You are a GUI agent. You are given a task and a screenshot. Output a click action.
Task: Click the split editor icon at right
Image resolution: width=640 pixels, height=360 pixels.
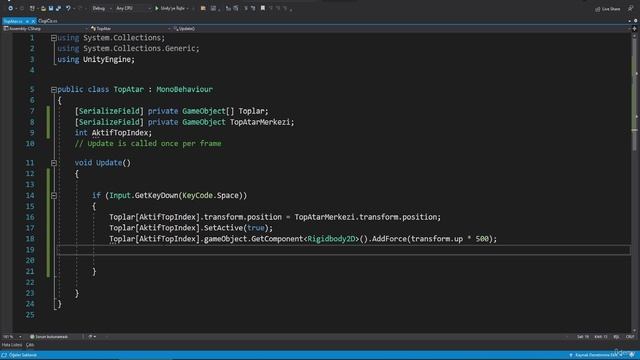634,29
